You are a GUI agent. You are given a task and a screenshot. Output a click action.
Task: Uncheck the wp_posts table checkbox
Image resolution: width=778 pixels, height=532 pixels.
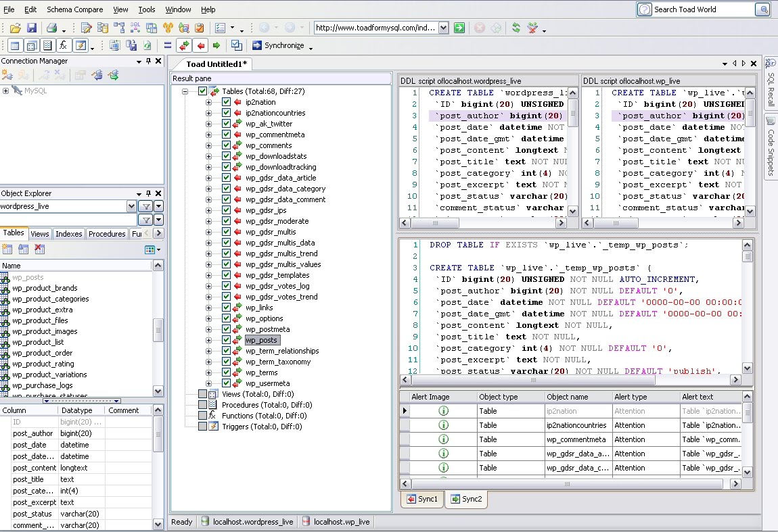pyautogui.click(x=226, y=340)
